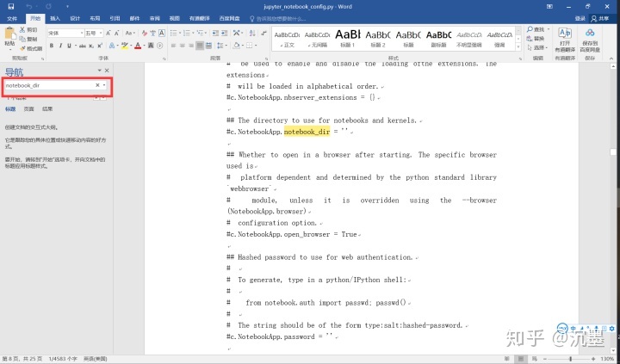Viewport: 620px width, 364px height.
Task: Expand the styles gallery more arrow
Action: [x=518, y=47]
